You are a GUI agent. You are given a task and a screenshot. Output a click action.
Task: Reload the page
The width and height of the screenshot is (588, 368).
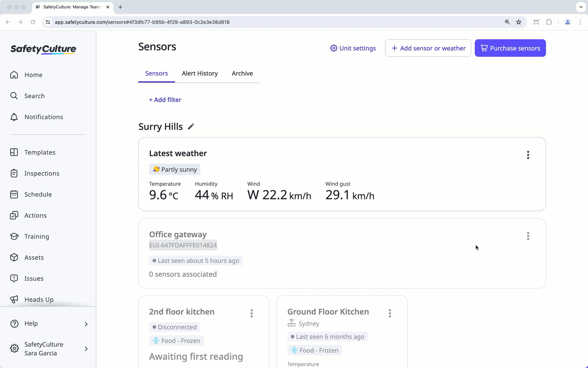pyautogui.click(x=33, y=22)
